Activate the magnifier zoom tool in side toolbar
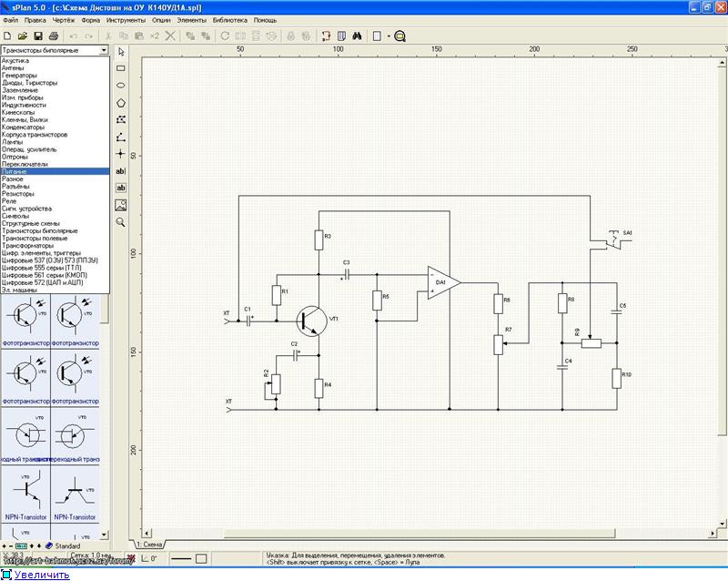This screenshot has width=728, height=581. pyautogui.click(x=121, y=221)
